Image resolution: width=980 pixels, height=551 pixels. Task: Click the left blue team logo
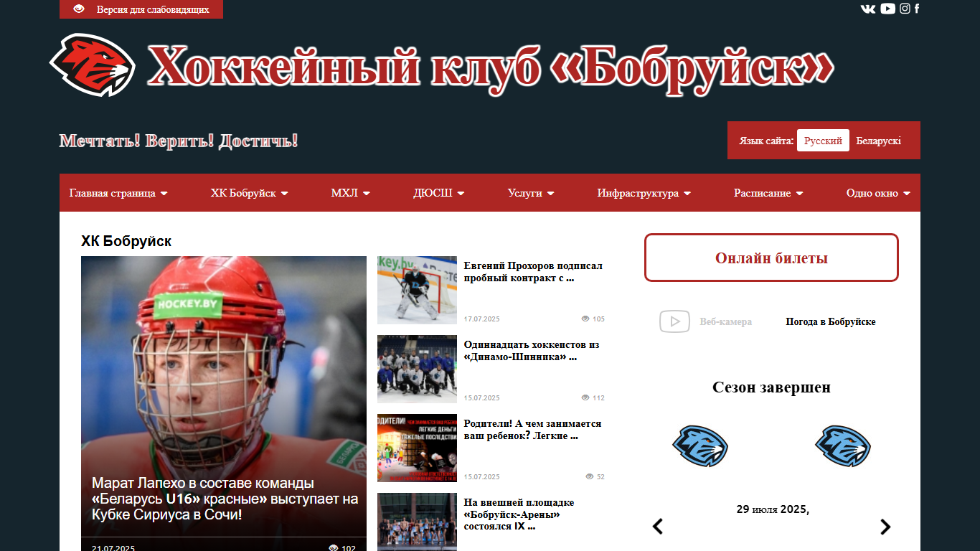pos(700,446)
